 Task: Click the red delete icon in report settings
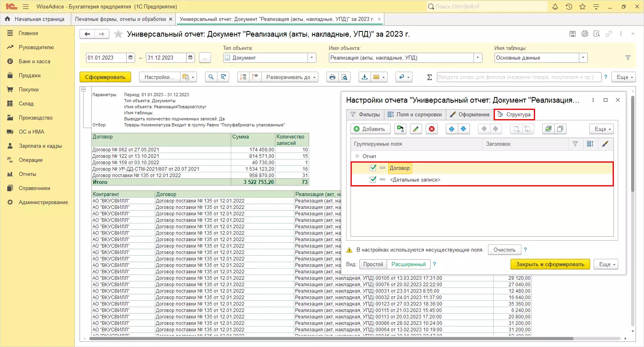[x=432, y=129]
